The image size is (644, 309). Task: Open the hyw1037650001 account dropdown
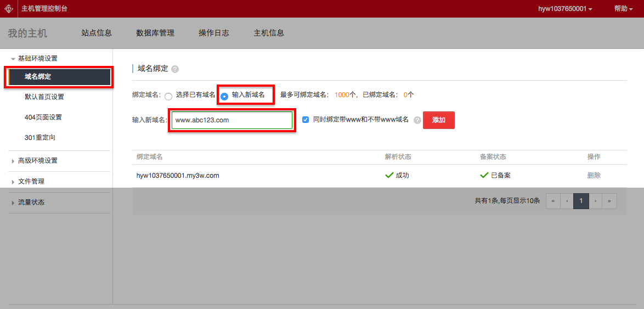[x=565, y=9]
